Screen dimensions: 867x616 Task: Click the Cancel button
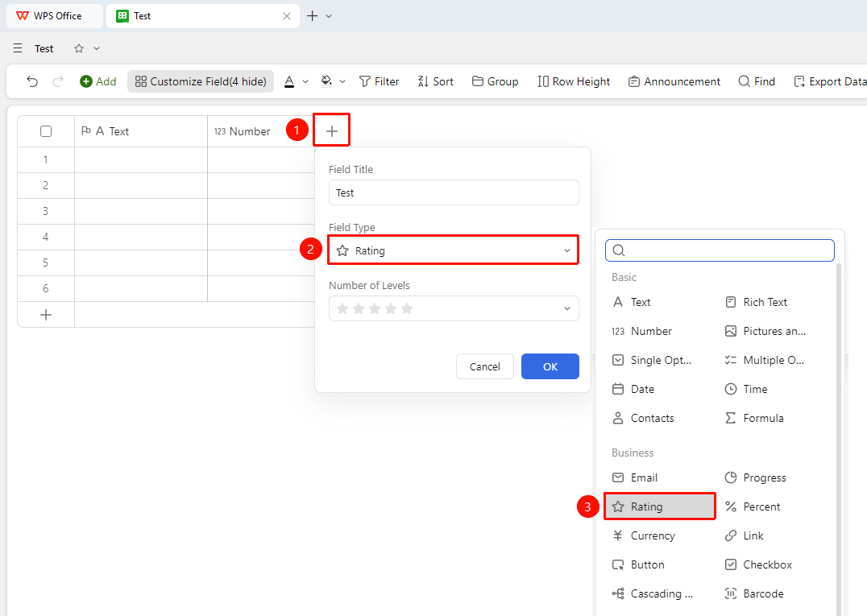[x=485, y=367]
